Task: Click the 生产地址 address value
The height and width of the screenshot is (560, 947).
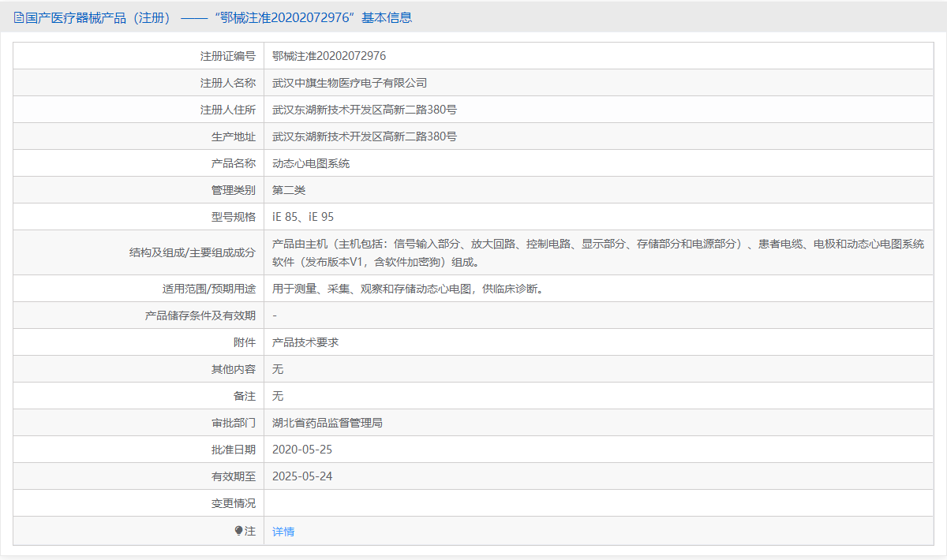Action: [x=365, y=136]
